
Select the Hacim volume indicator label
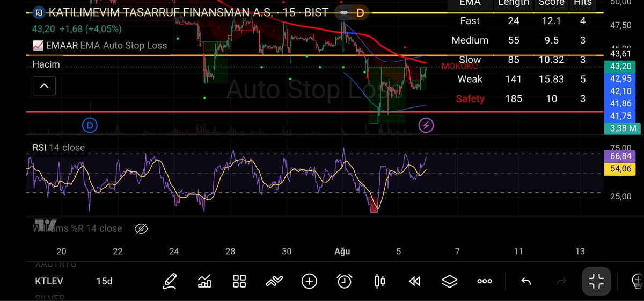(x=46, y=64)
